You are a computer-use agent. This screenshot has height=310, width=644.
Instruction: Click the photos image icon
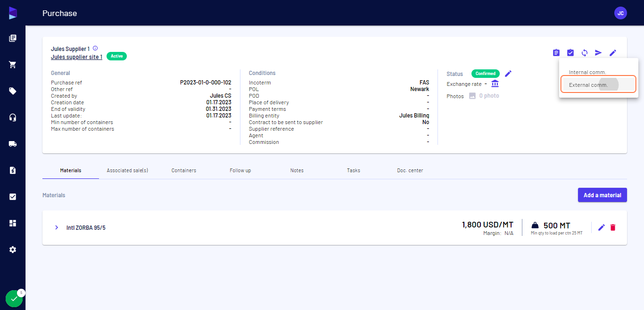472,96
